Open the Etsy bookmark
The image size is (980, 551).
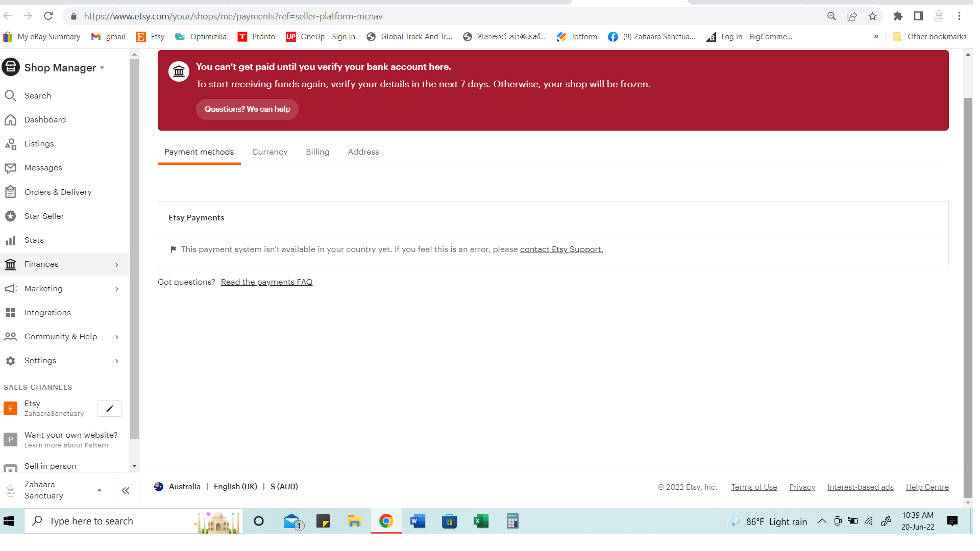click(x=150, y=37)
